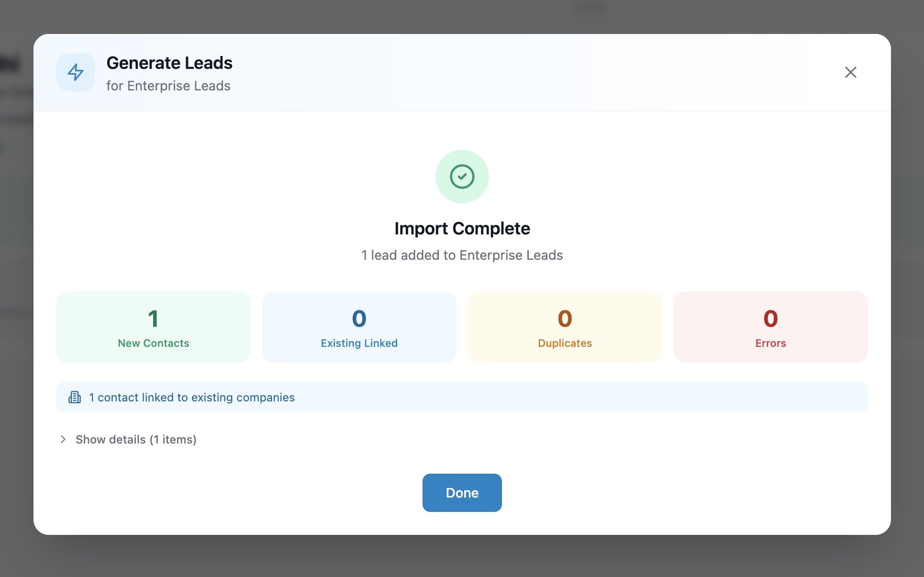924x577 pixels.
Task: Click the 'for Enterprise Leads' subtitle
Action: 168,86
